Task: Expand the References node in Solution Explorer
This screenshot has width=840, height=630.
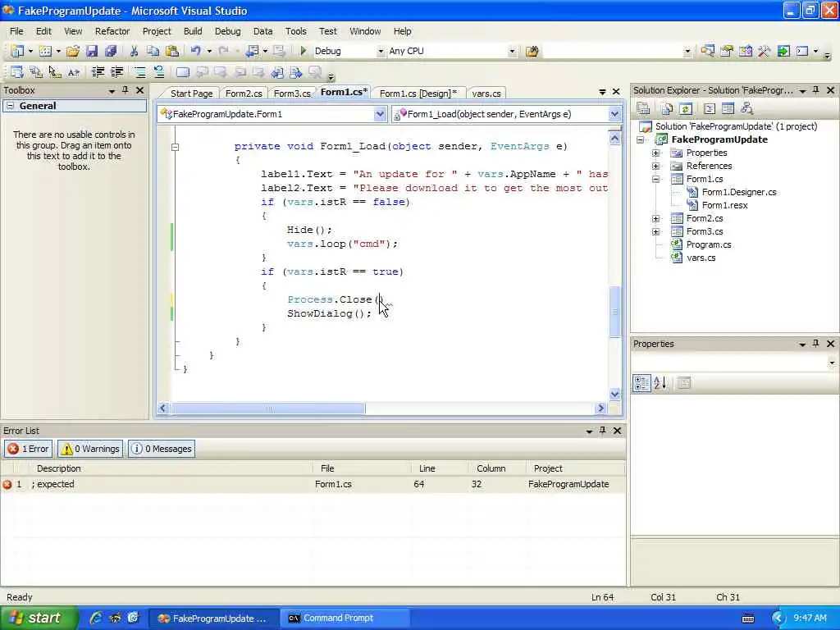Action: [655, 166]
